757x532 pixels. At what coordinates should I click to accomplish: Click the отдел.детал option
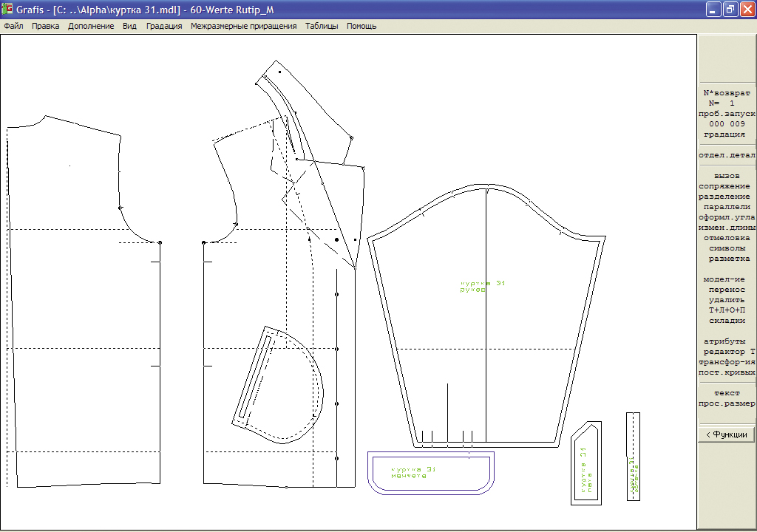tap(727, 156)
